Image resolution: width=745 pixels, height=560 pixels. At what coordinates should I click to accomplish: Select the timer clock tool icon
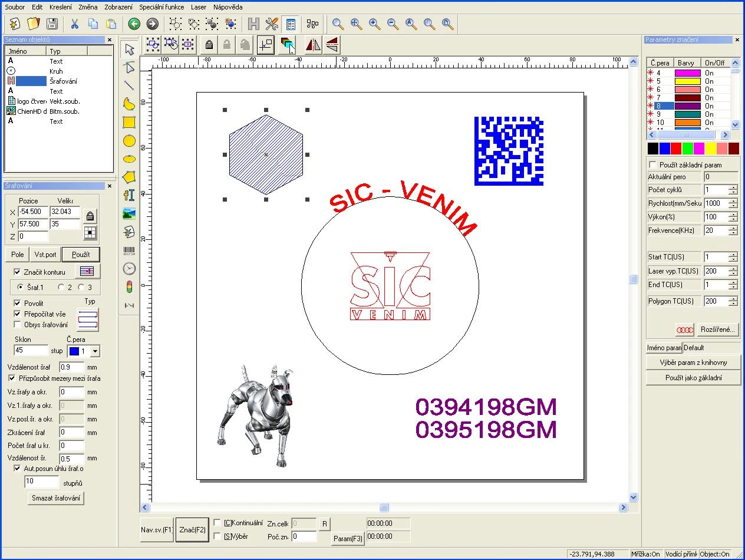coord(129,269)
